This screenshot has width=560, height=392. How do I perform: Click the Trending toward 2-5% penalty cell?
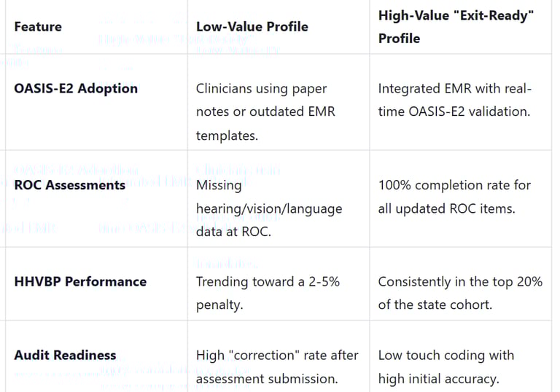point(267,293)
